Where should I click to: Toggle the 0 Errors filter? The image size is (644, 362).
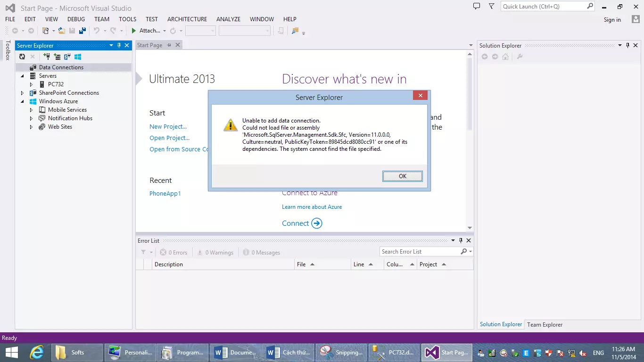pyautogui.click(x=173, y=253)
